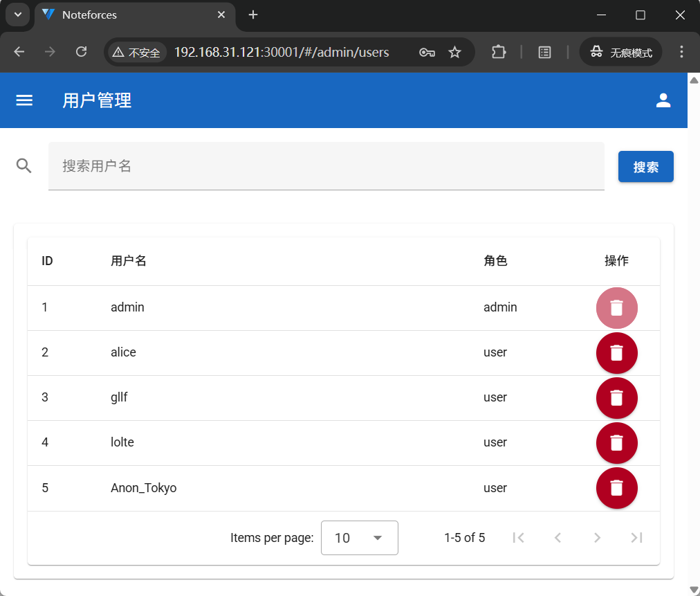Open the hamburger navigation menu
This screenshot has height=596, width=700.
point(24,100)
